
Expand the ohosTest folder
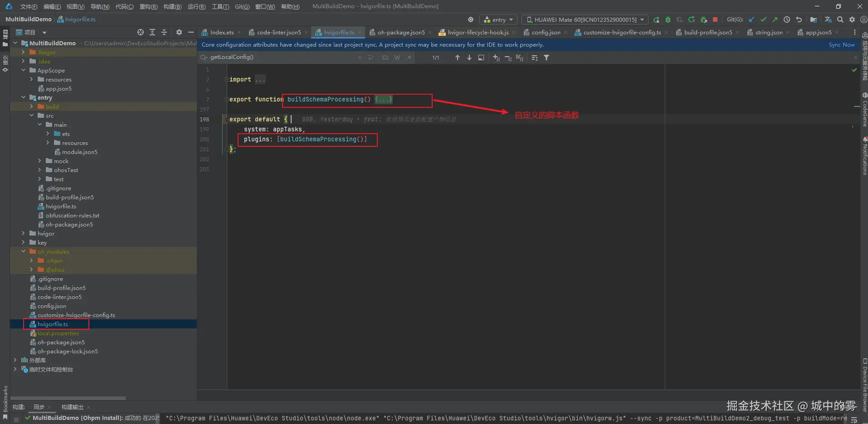[x=39, y=170]
